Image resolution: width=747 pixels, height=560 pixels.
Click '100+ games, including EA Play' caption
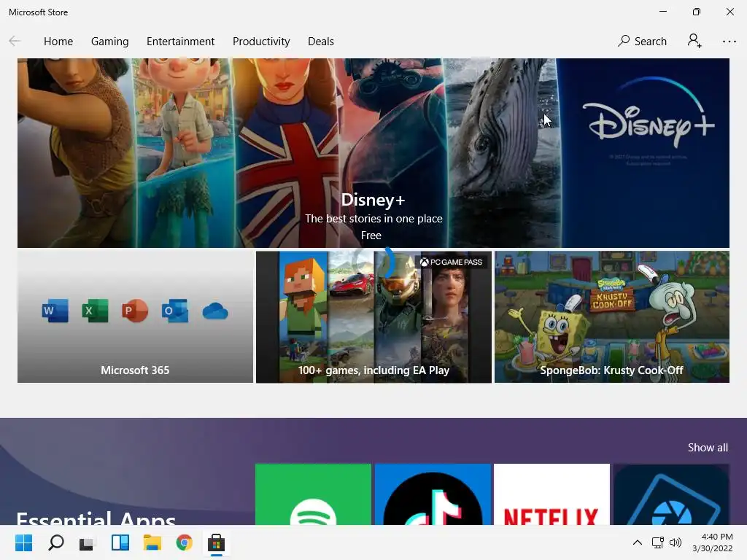[373, 370]
